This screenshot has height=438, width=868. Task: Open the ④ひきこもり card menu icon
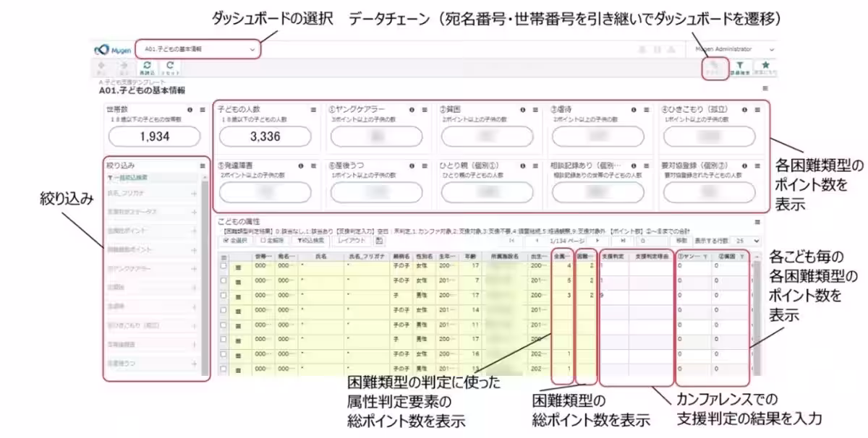(x=757, y=110)
